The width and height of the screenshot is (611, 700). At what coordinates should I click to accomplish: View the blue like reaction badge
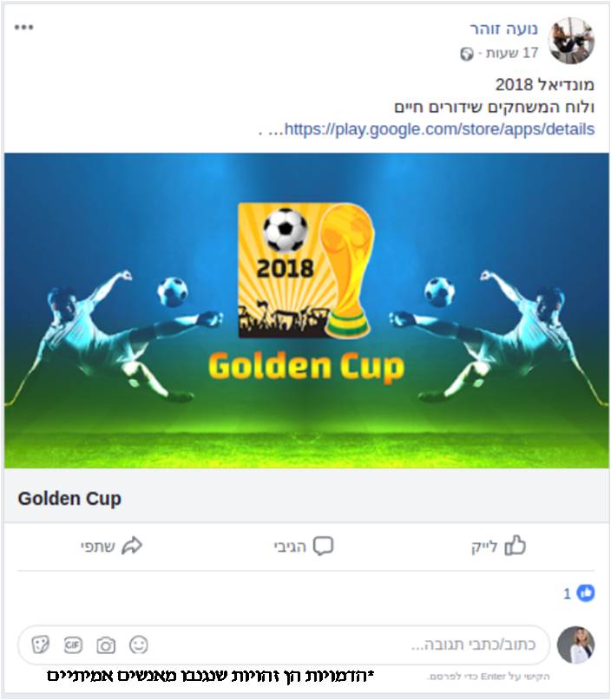586,592
